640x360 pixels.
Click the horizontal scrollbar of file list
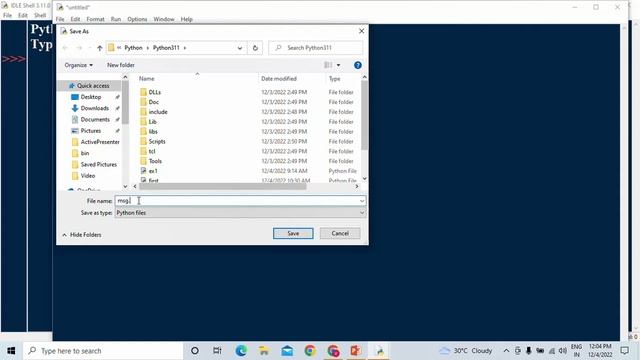coord(222,187)
